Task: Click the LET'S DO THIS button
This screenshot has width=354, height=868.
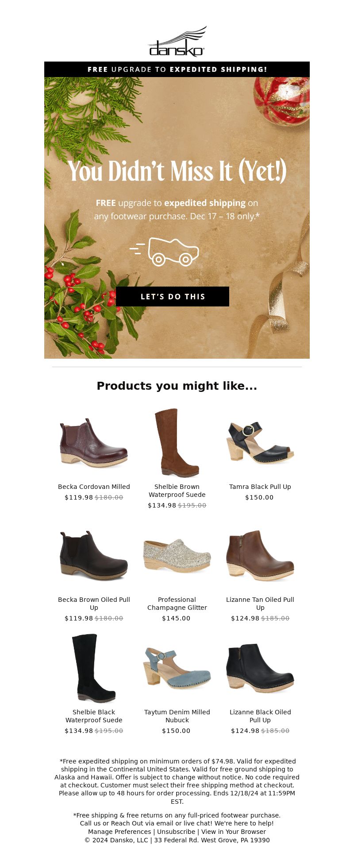Action: 173,296
